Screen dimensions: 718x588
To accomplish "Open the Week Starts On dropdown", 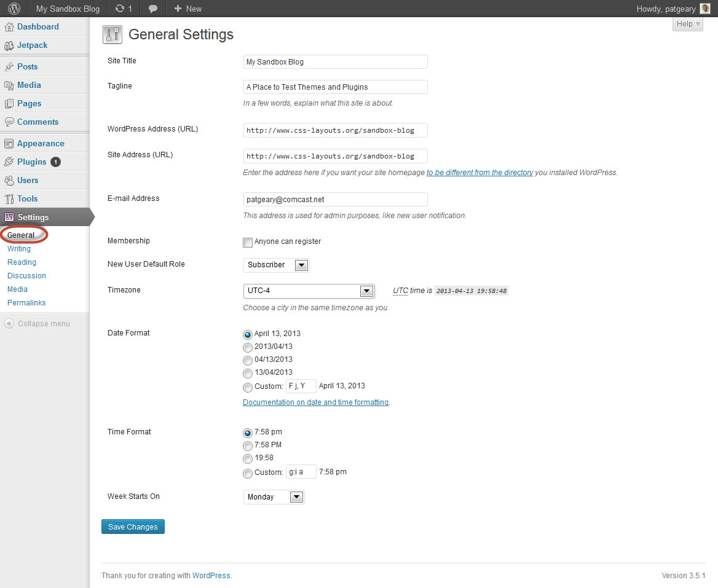I will click(x=274, y=497).
